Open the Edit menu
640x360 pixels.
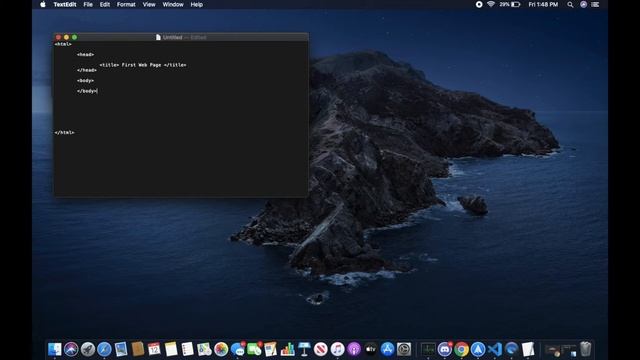click(105, 4)
